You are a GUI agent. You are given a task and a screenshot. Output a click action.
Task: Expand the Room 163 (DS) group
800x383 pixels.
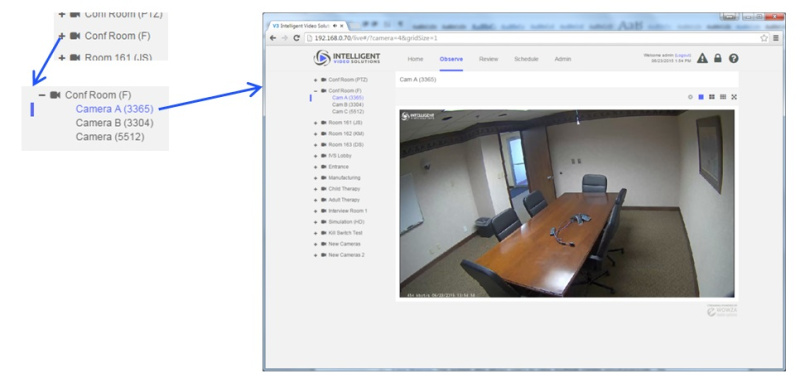tap(316, 145)
